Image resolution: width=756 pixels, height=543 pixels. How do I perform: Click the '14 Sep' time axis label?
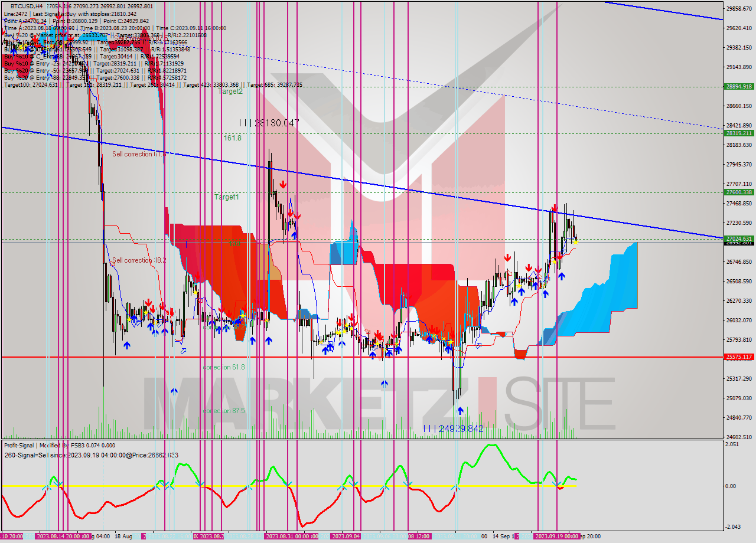tap(503, 537)
